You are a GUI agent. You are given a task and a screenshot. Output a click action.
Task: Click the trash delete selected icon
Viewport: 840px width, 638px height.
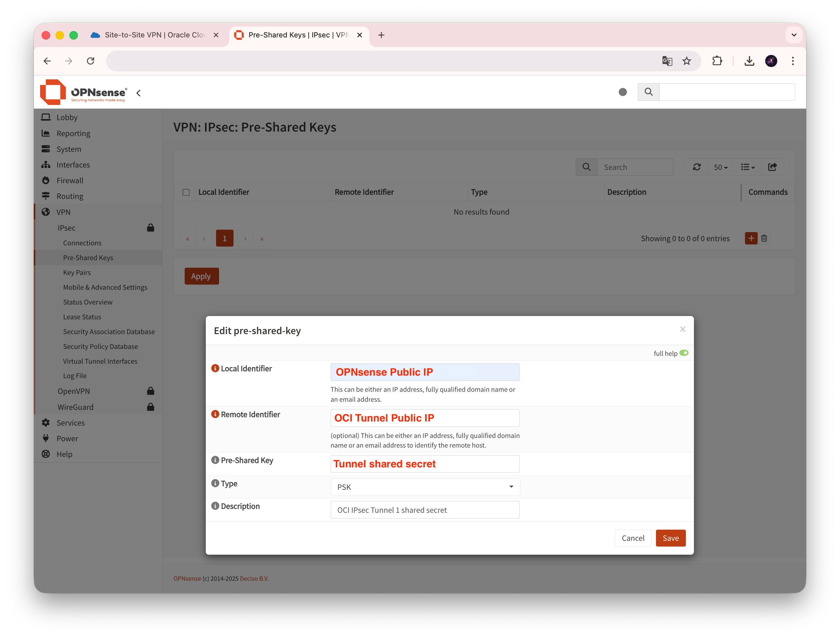(x=764, y=238)
